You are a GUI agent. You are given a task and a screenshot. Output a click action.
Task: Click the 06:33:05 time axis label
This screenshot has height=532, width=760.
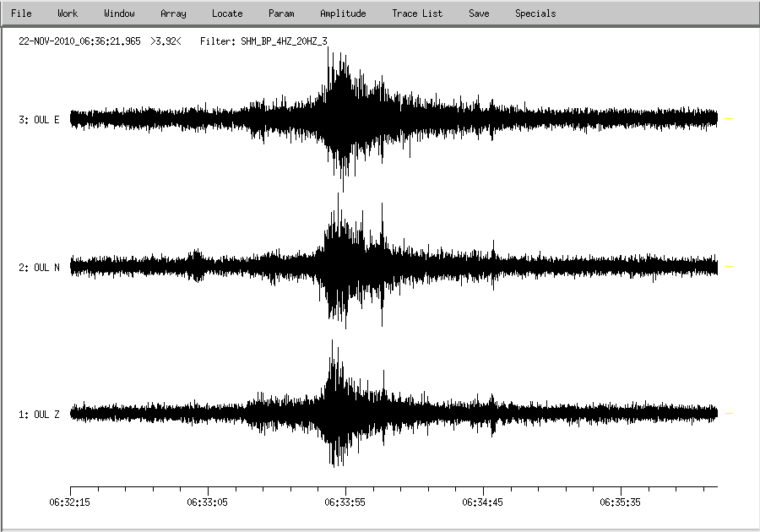(x=208, y=502)
